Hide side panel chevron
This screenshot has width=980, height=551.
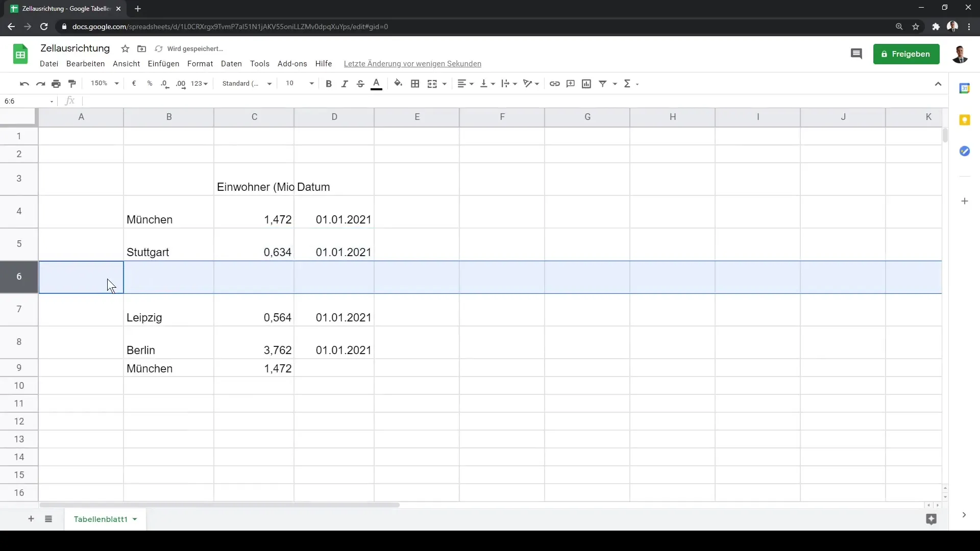click(x=964, y=515)
